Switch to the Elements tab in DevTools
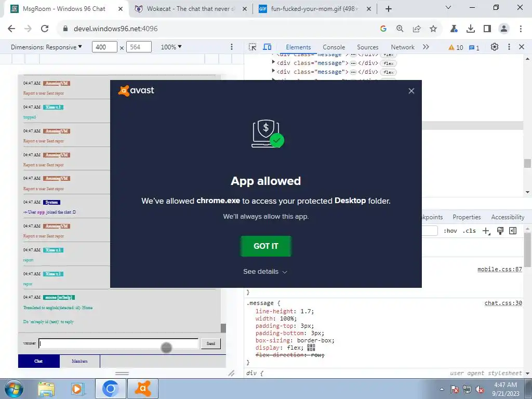This screenshot has width=532, height=399. [x=298, y=47]
